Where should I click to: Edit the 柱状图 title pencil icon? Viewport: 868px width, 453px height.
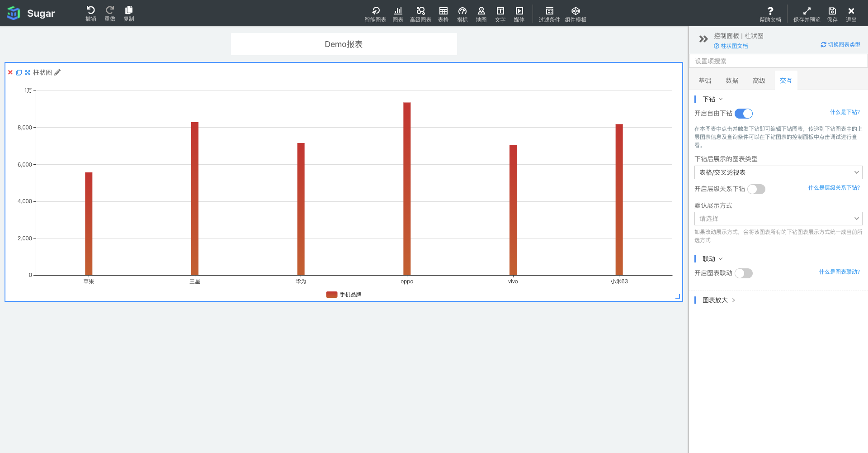click(57, 72)
